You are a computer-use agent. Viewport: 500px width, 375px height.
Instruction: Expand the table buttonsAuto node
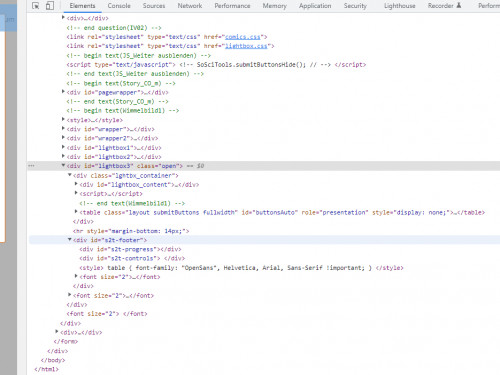click(76, 212)
